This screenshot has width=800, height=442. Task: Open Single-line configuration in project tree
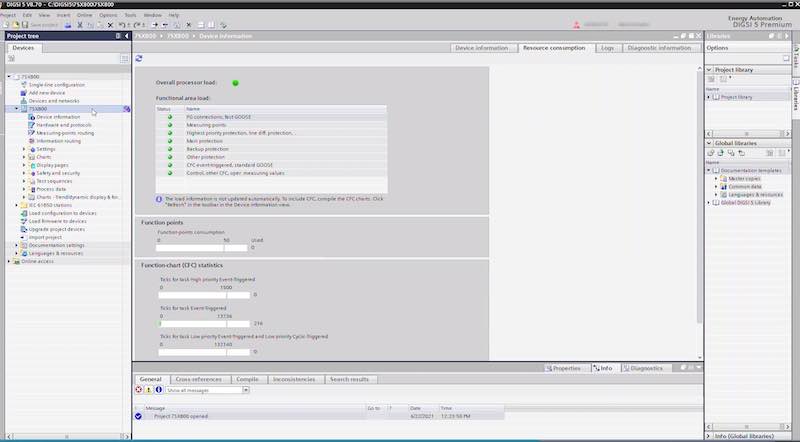point(57,85)
